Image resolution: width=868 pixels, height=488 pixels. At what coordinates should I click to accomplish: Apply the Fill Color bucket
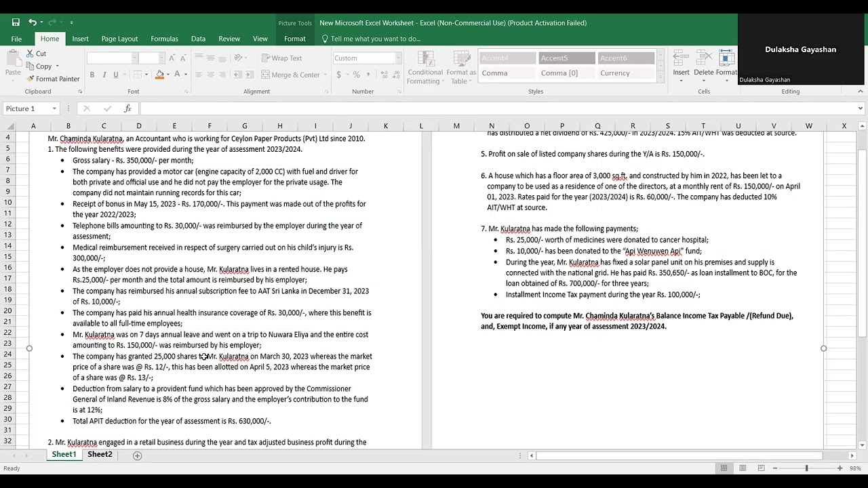pos(160,75)
